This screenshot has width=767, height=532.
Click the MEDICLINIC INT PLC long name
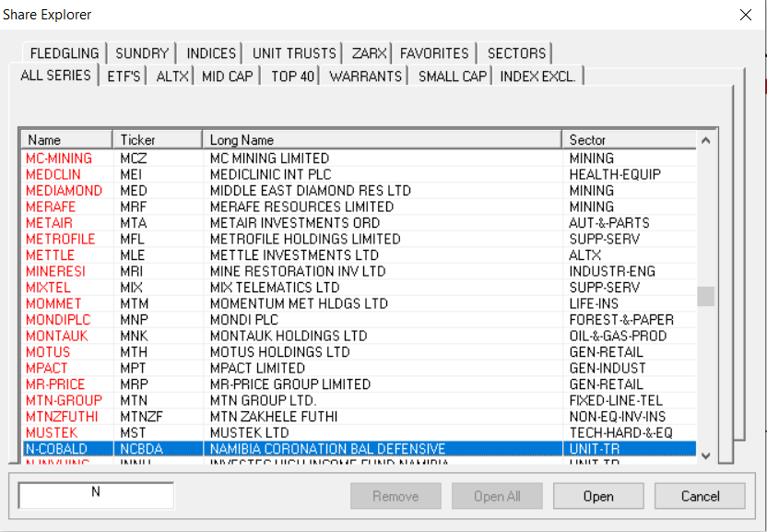(x=270, y=174)
